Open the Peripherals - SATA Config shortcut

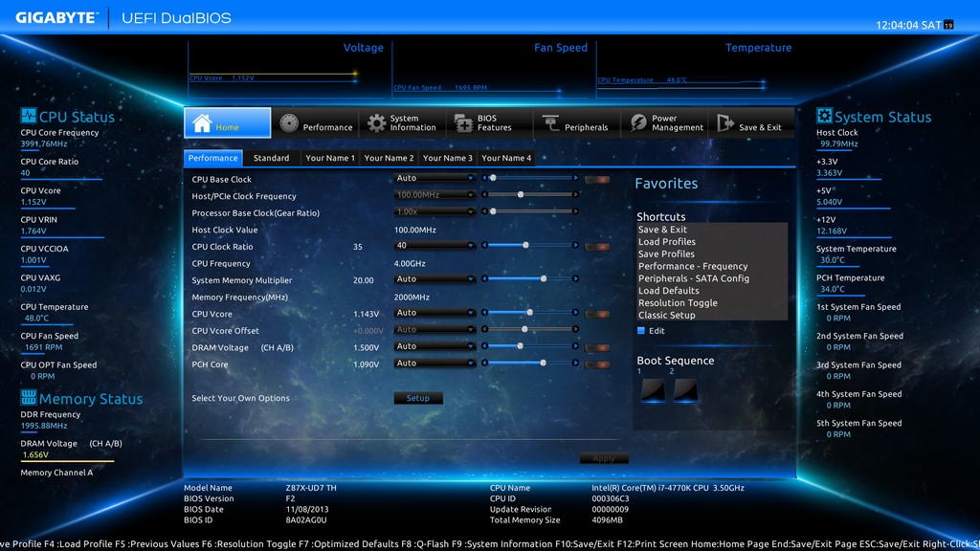(694, 278)
